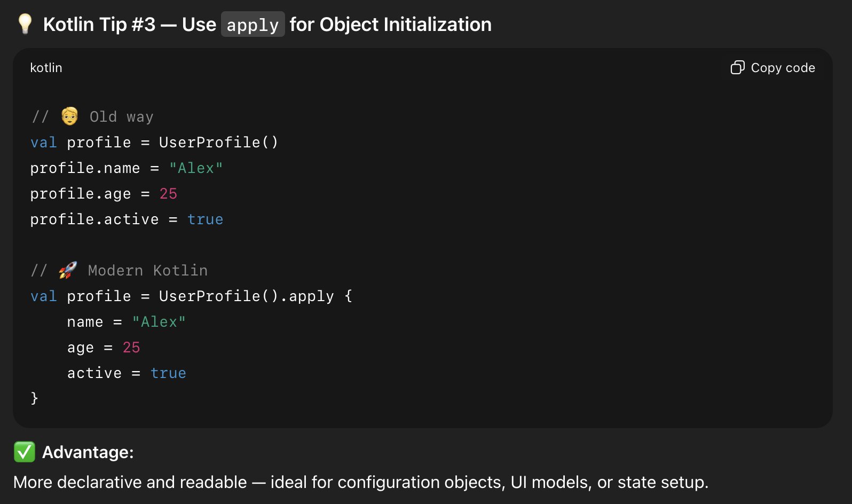Screen dimensions: 852x504
Task: Click the indented "active = true" line
Action: [x=127, y=373]
